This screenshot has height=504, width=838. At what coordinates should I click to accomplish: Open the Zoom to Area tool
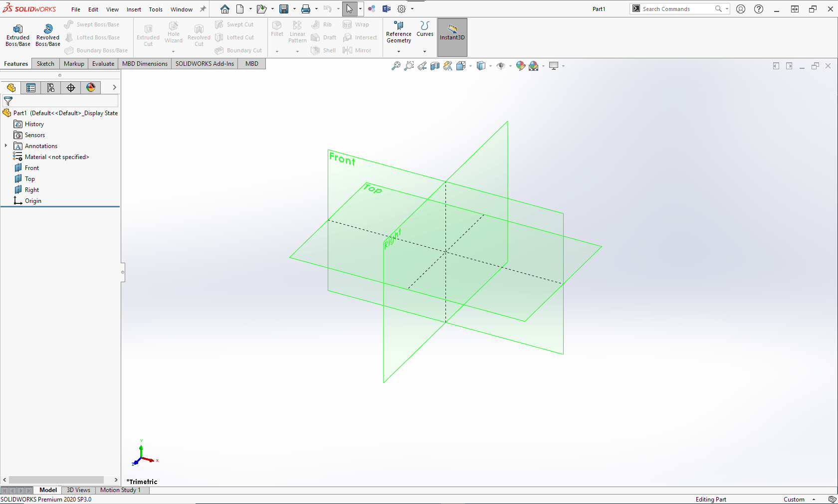[x=409, y=65]
